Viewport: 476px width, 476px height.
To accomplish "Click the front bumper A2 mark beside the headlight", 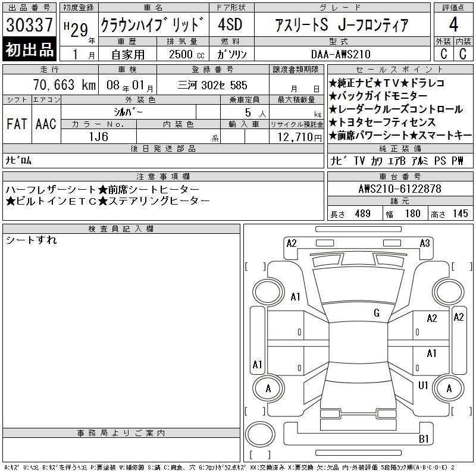I will pyautogui.click(x=292, y=243).
